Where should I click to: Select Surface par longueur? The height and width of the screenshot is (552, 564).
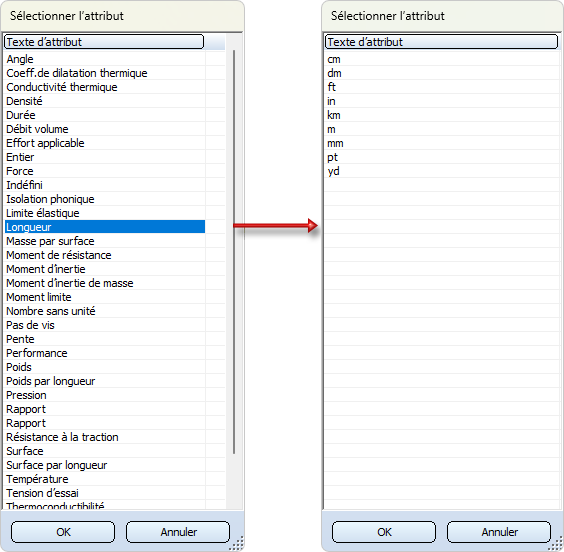tap(105, 465)
